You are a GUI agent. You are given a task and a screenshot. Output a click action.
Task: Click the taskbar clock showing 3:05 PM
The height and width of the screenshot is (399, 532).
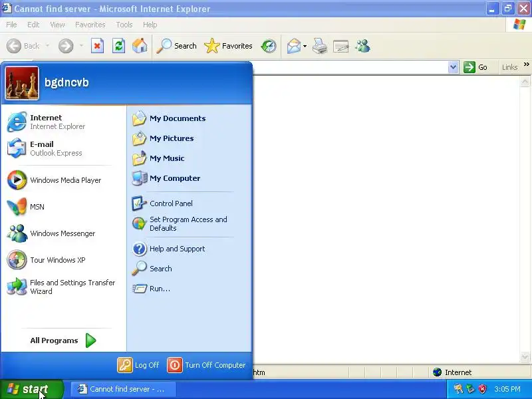[x=507, y=389]
